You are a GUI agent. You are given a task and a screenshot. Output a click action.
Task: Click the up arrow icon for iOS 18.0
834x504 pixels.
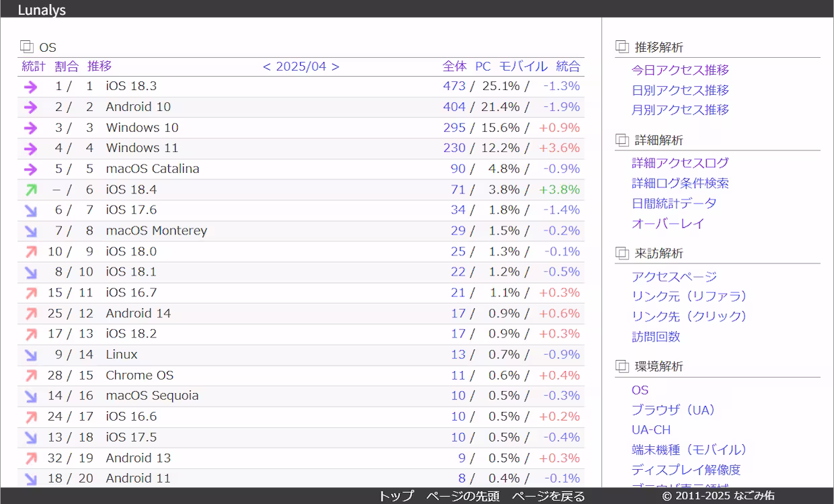pyautogui.click(x=30, y=252)
